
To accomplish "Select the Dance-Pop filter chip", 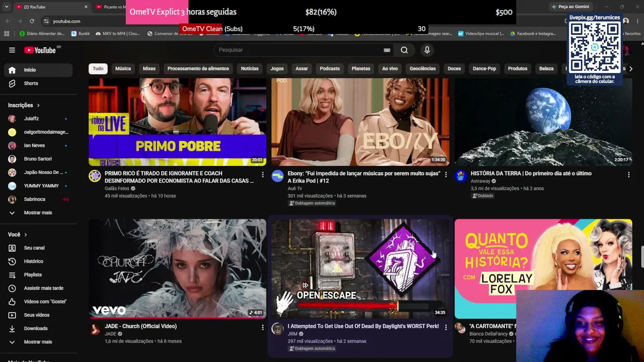I will [x=485, y=69].
